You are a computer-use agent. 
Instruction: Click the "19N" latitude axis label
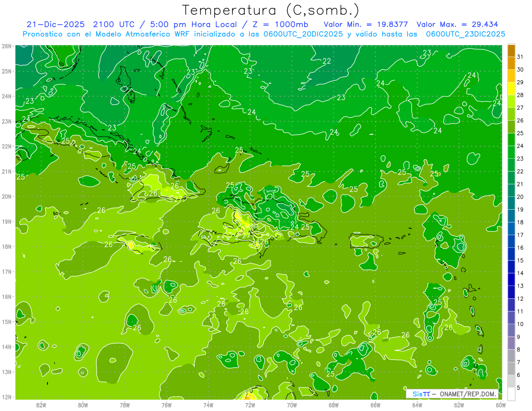[7, 222]
